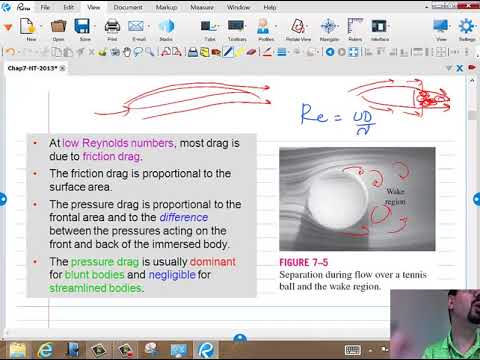The image size is (480, 360).
Task: Click the yellow sticky note tool
Action: coord(204,52)
